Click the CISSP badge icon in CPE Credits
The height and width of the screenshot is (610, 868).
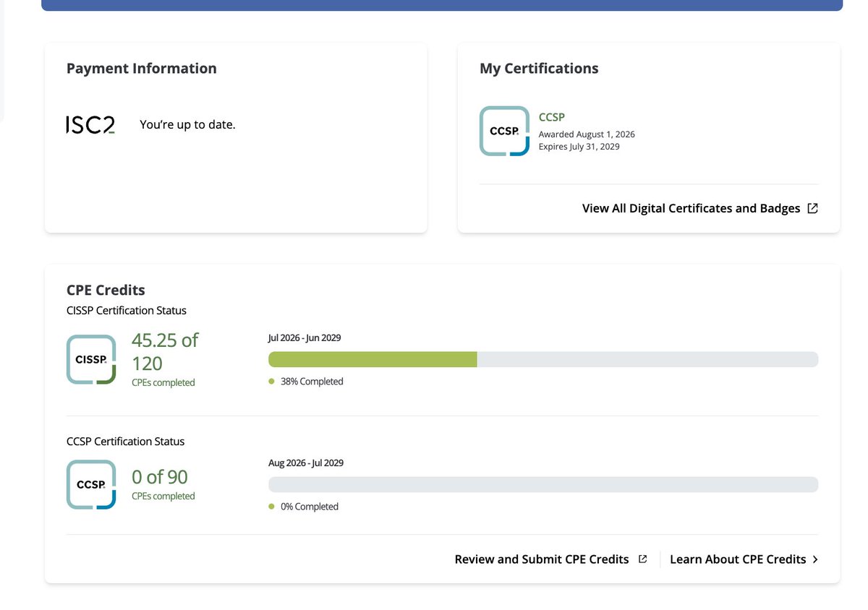(x=91, y=359)
